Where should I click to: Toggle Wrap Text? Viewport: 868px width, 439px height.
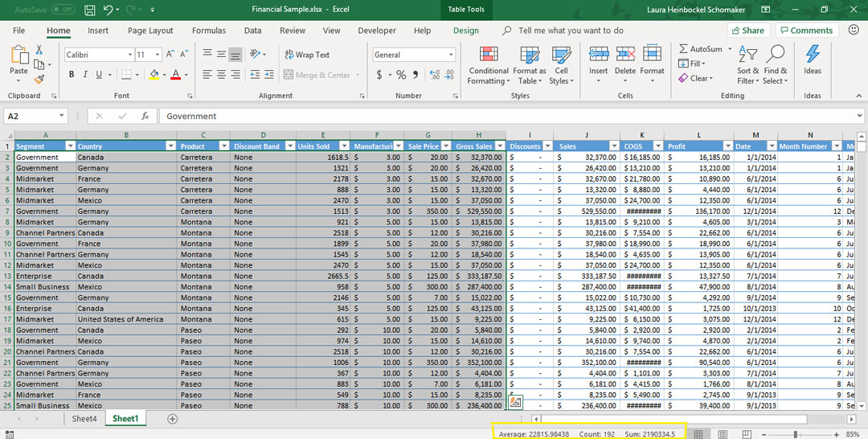(307, 54)
